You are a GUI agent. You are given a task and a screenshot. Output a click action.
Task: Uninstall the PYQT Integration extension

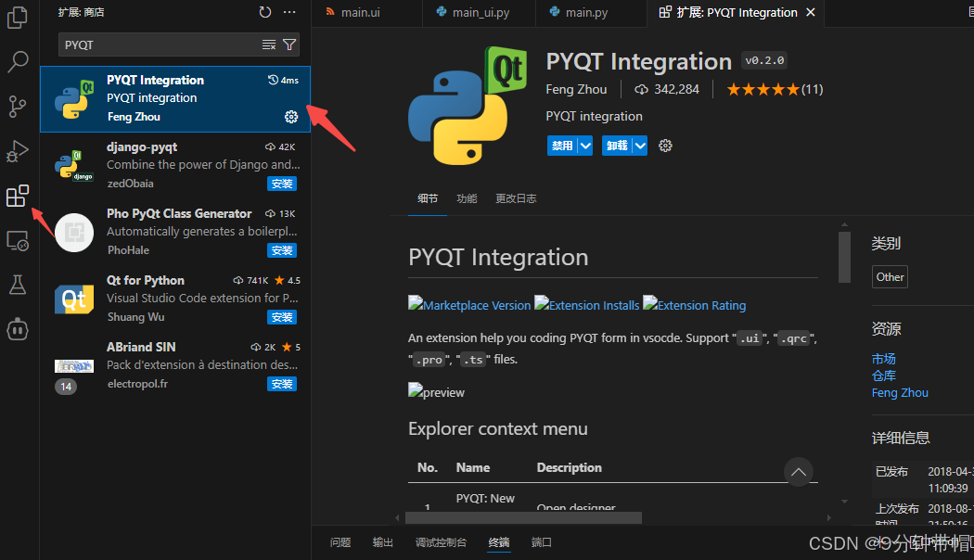(617, 146)
